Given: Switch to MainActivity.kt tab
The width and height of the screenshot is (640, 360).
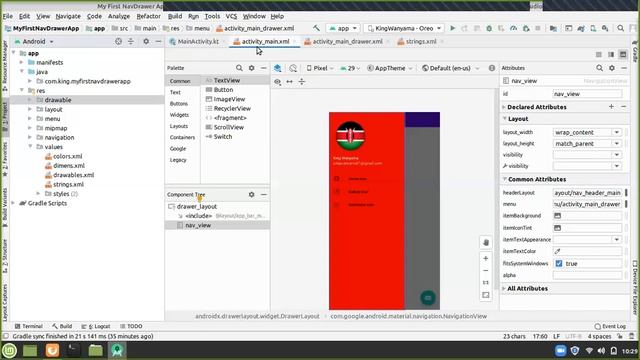Looking at the screenshot, I should click(198, 42).
